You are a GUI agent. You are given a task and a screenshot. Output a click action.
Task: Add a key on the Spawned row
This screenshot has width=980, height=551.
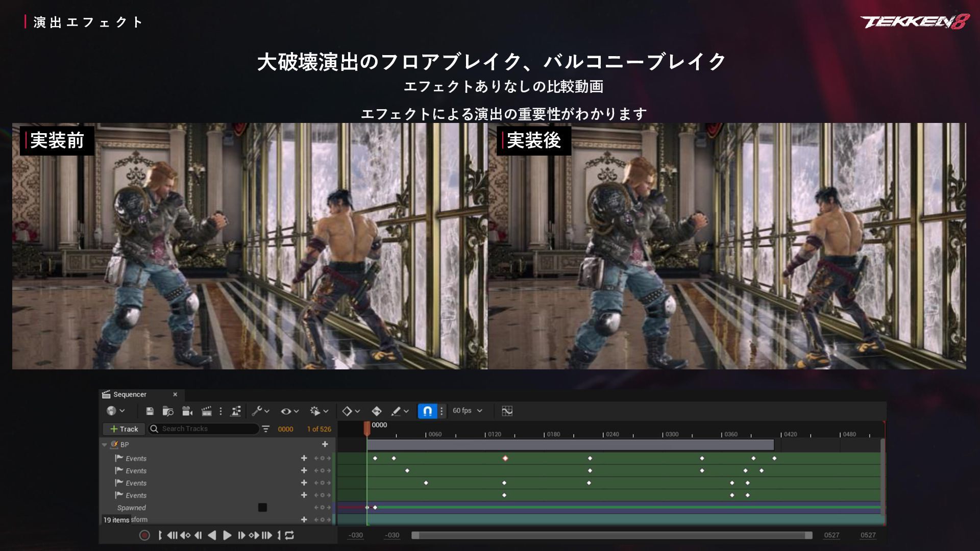click(322, 508)
